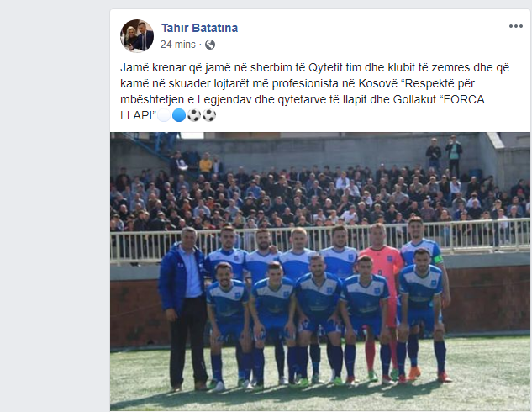Click the man in the blue jacket

tap(183, 307)
